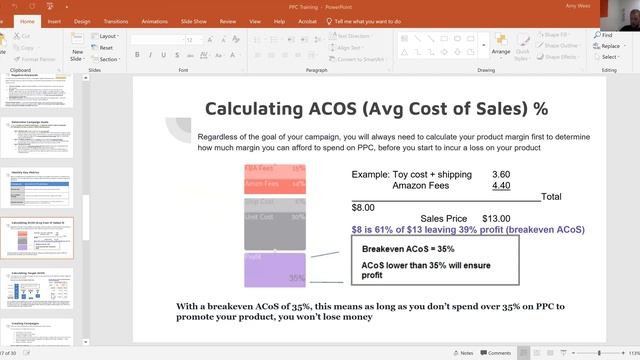The height and width of the screenshot is (360, 640).
Task: Open Shape Fill color menu
Action: pyautogui.click(x=553, y=35)
